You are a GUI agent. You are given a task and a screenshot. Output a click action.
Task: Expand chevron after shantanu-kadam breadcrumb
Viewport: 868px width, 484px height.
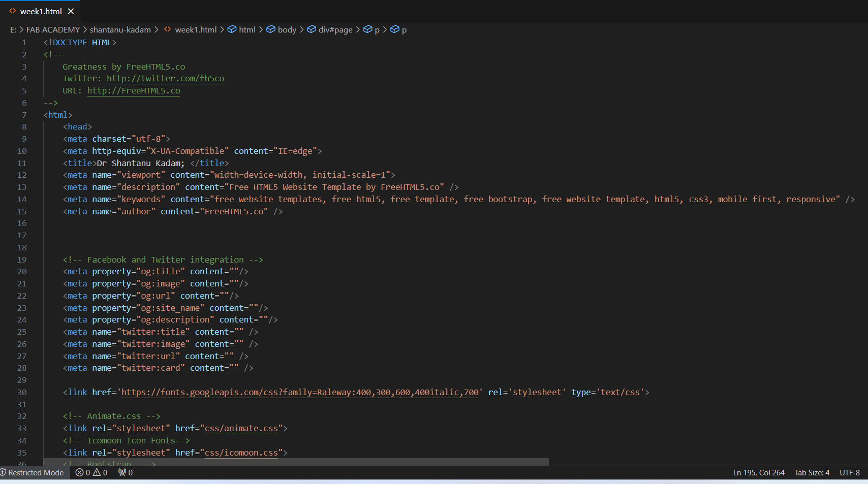(156, 29)
